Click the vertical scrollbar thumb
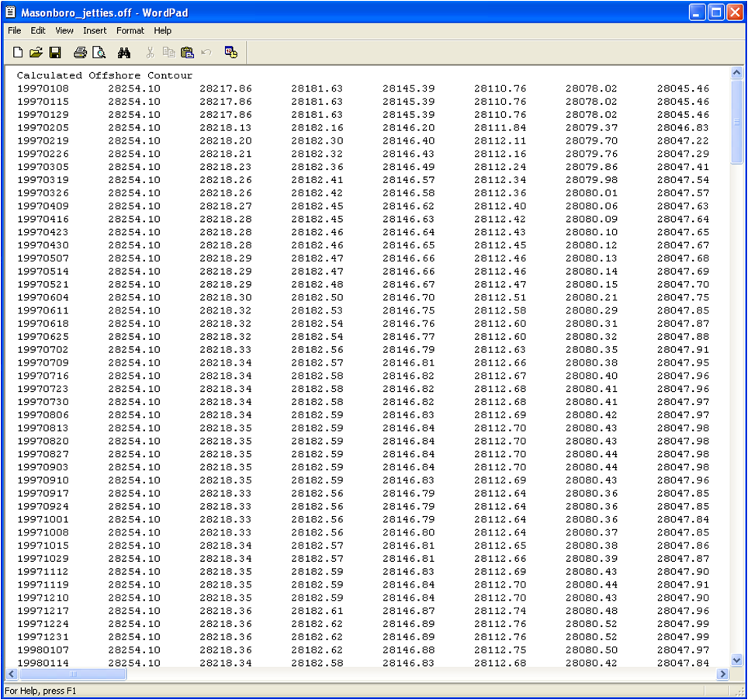 (x=736, y=122)
